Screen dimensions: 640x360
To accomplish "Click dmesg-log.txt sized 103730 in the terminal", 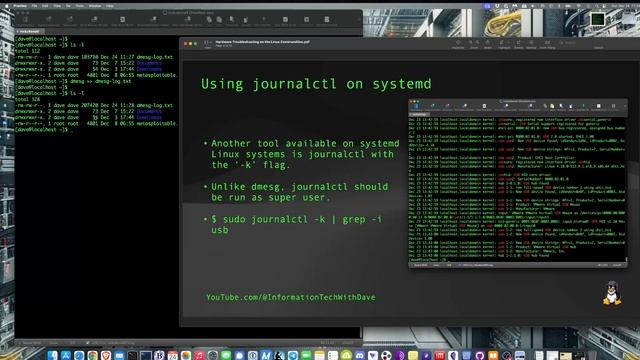I will pos(154,57).
